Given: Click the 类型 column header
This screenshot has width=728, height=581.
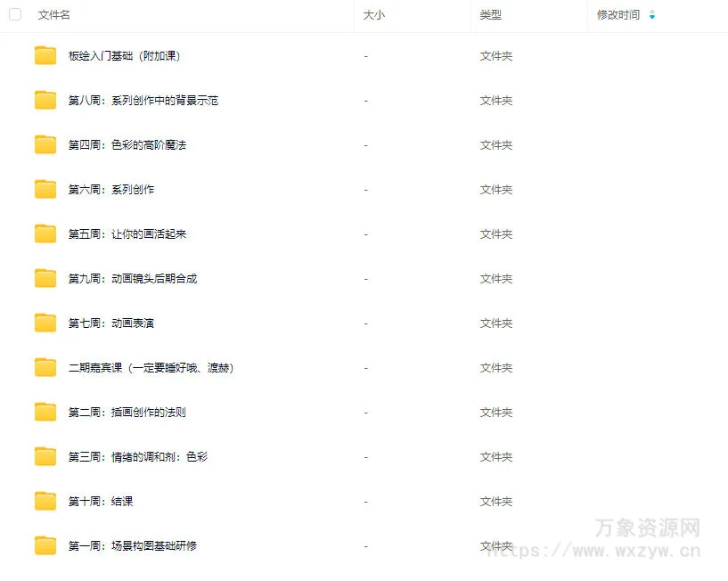Looking at the screenshot, I should [491, 15].
